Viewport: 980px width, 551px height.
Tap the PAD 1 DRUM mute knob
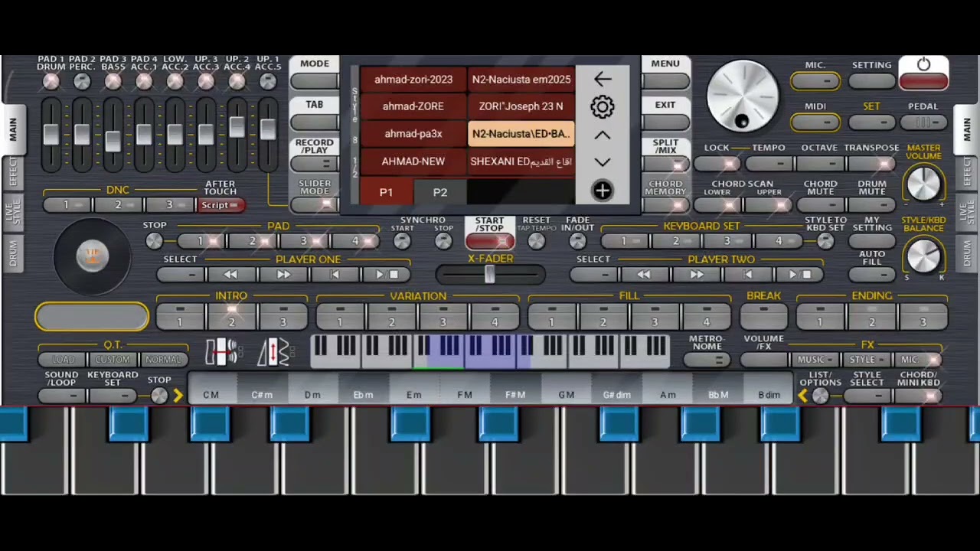click(x=51, y=81)
